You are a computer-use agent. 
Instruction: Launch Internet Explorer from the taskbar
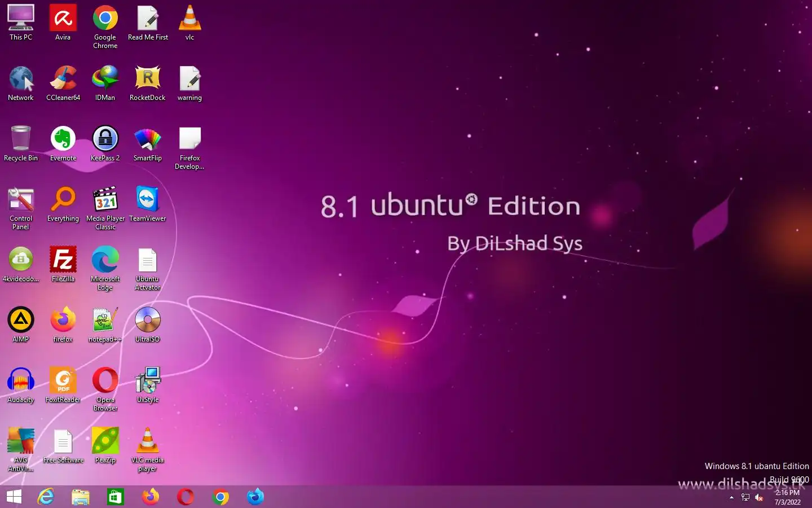[46, 497]
